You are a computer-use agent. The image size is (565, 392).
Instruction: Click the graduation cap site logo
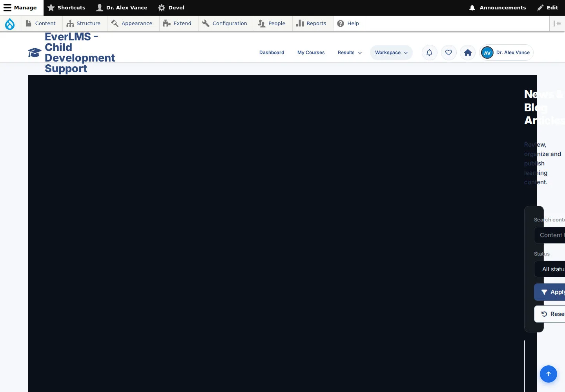pyautogui.click(x=35, y=53)
